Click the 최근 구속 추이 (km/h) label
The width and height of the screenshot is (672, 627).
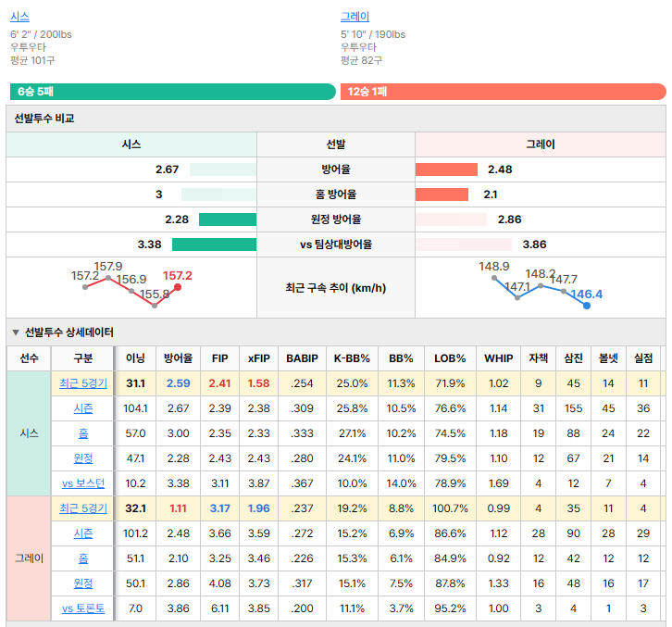tap(336, 288)
